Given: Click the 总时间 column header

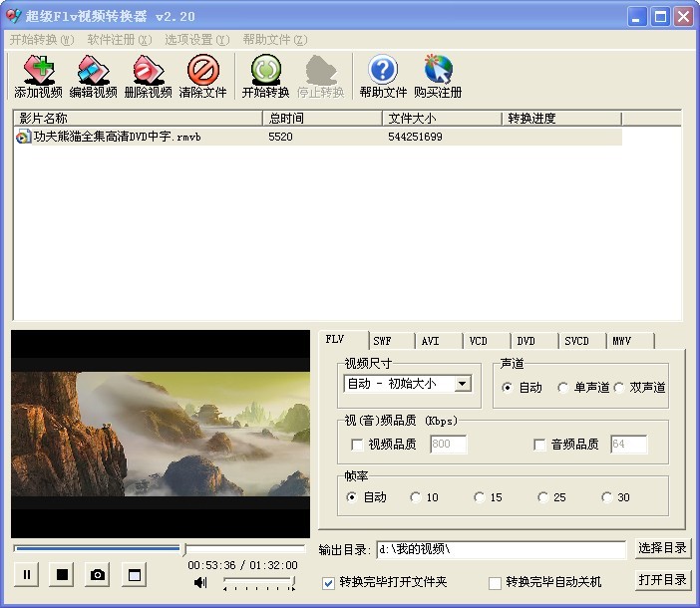Looking at the screenshot, I should [322, 119].
